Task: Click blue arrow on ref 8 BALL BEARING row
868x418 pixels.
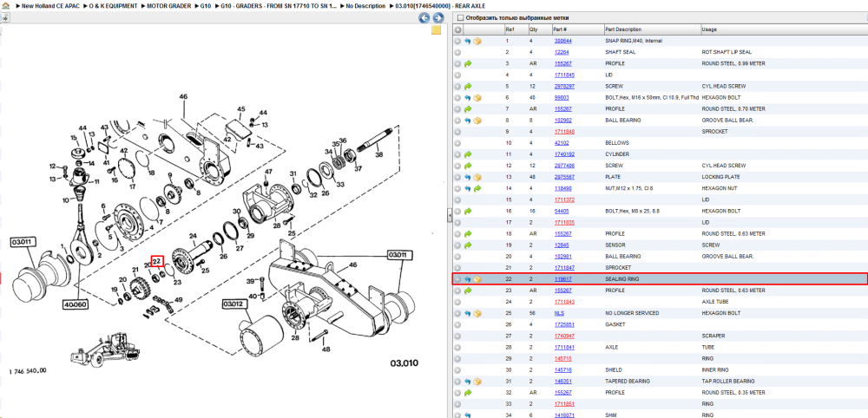Action: pyautogui.click(x=468, y=120)
